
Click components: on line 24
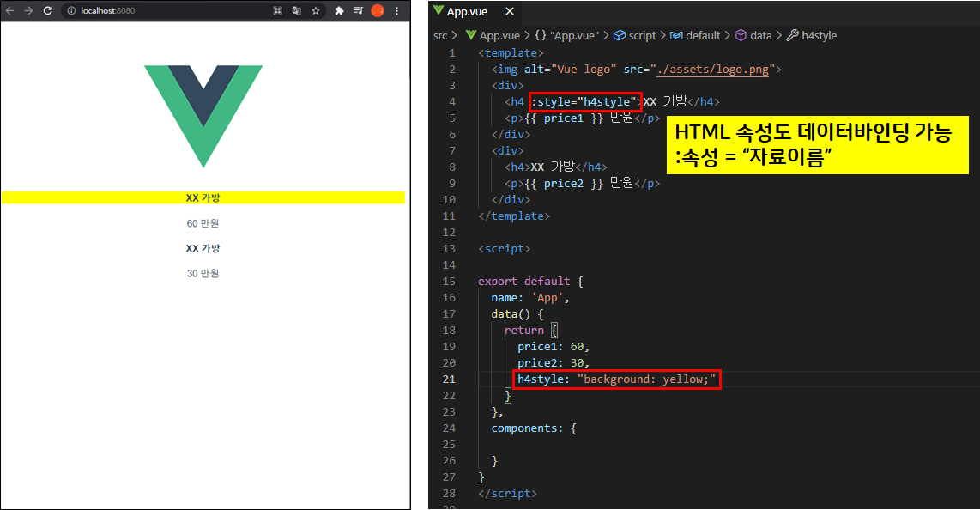527,428
